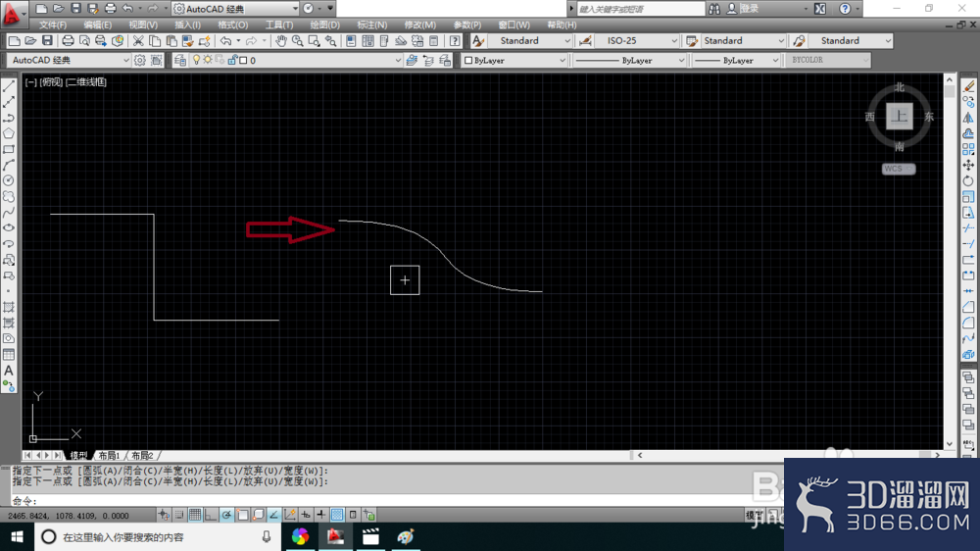This screenshot has width=980, height=551.
Task: Select the Circle draw tool
Action: (x=9, y=180)
